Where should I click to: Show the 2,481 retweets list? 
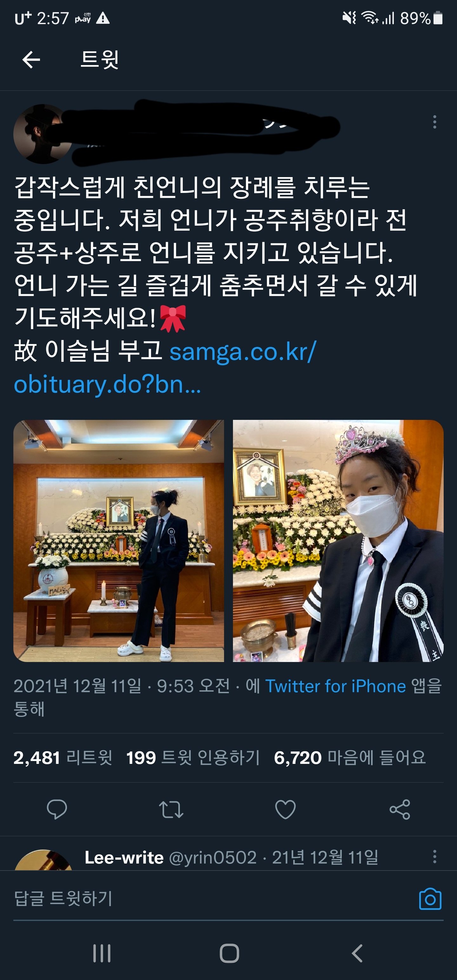63,758
